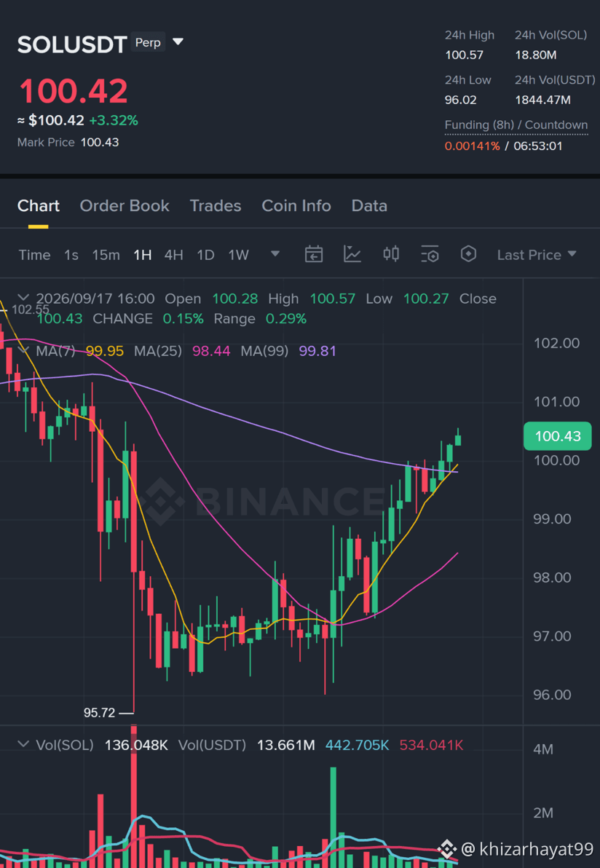Screen dimensions: 600x868
Task: Open the chart indicators icon
Action: click(x=352, y=254)
